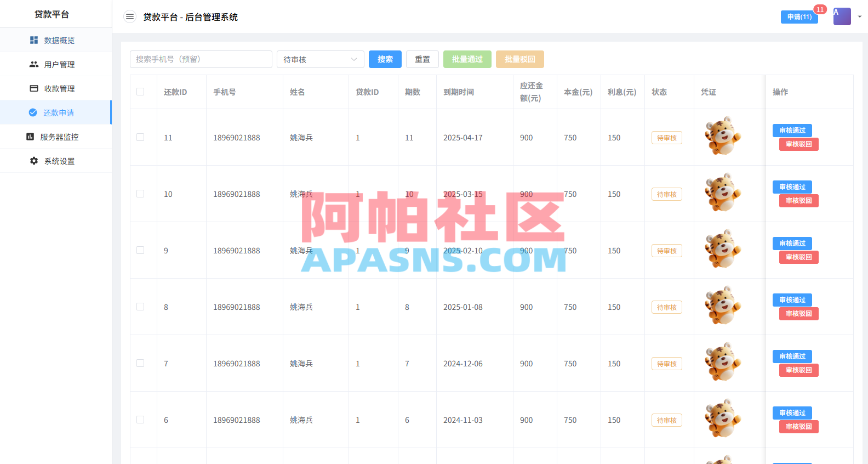
Task: Click the user management people icon
Action: pos(34,64)
